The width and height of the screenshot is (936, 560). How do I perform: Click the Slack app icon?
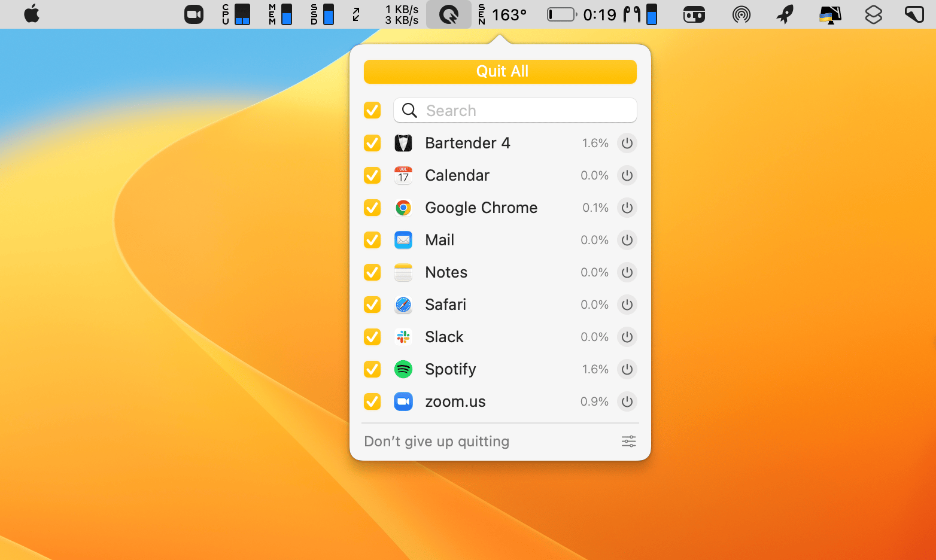pos(403,337)
